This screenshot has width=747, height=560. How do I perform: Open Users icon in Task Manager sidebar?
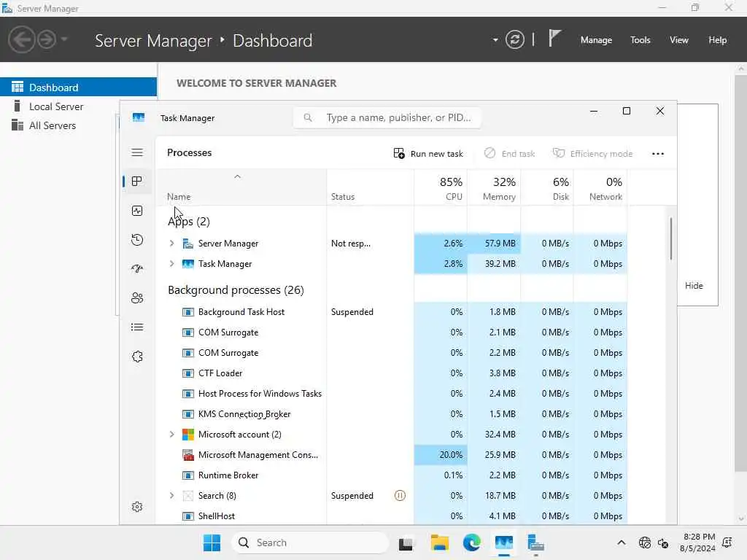tap(137, 298)
